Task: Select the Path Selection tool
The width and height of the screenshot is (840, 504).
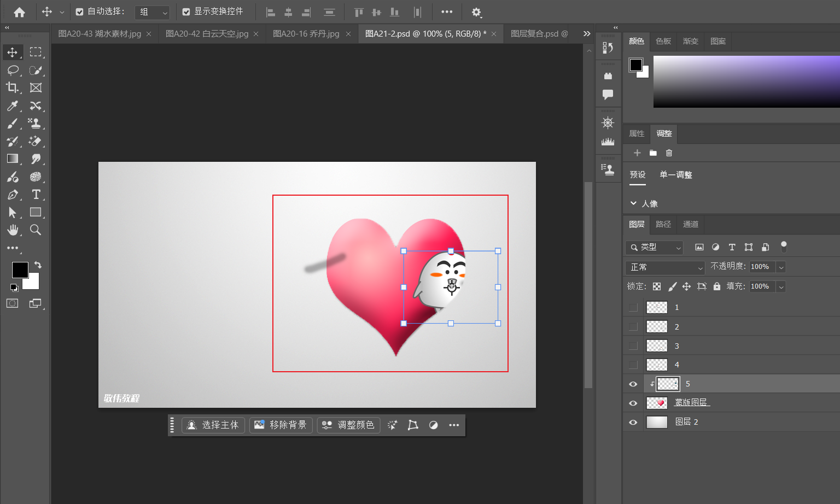Action: [x=12, y=212]
